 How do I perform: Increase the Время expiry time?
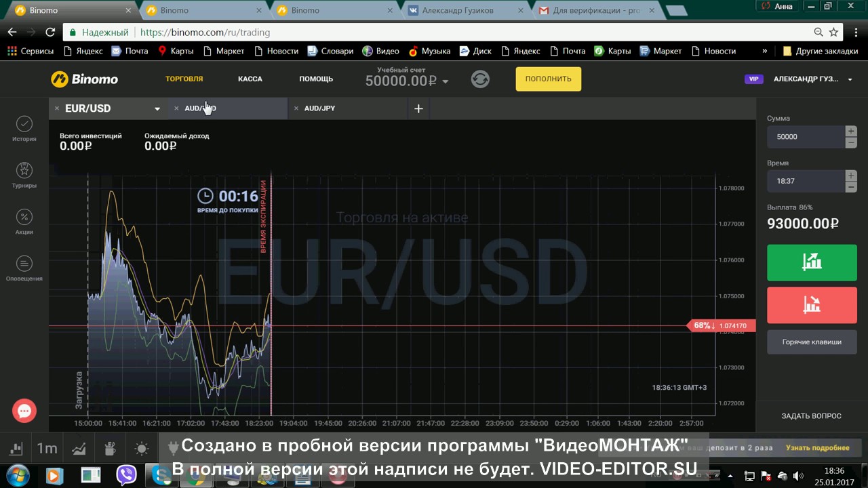[x=851, y=176]
